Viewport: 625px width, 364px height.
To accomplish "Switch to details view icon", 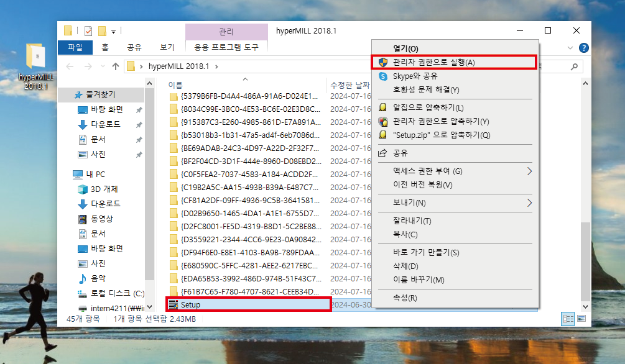I will pos(568,319).
